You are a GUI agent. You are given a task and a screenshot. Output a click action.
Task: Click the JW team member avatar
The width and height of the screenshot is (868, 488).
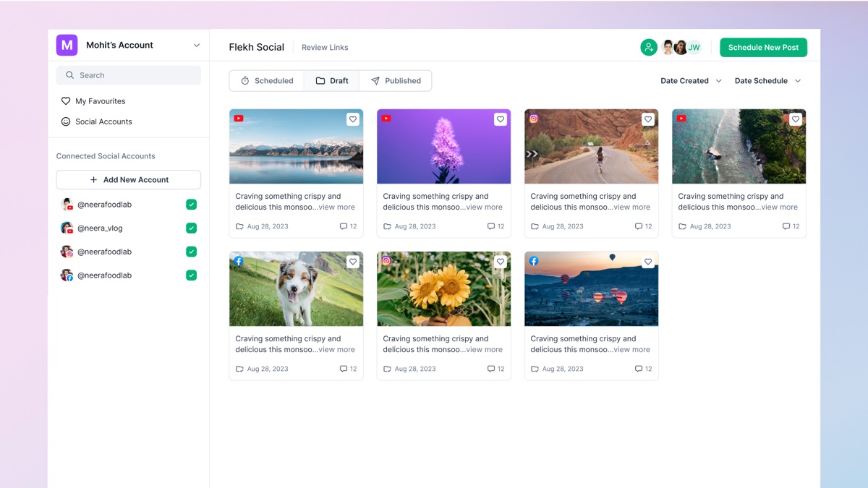[x=694, y=47]
